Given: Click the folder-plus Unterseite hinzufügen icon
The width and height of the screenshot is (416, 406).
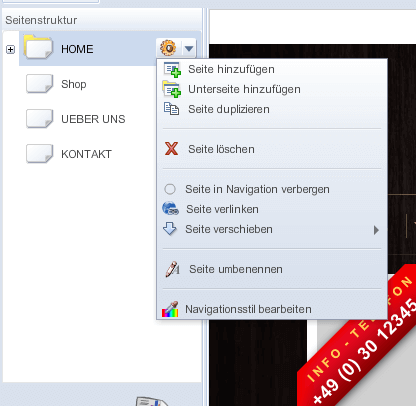Looking at the screenshot, I should [172, 89].
